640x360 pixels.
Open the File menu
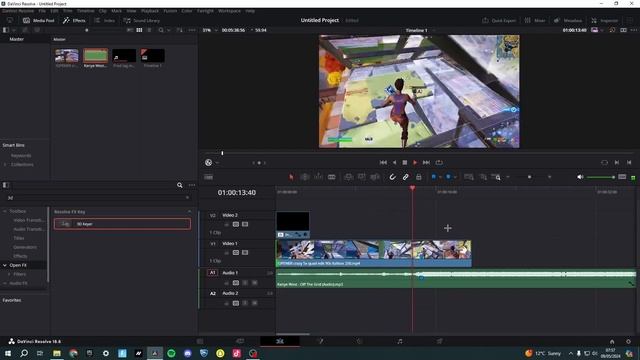point(42,11)
